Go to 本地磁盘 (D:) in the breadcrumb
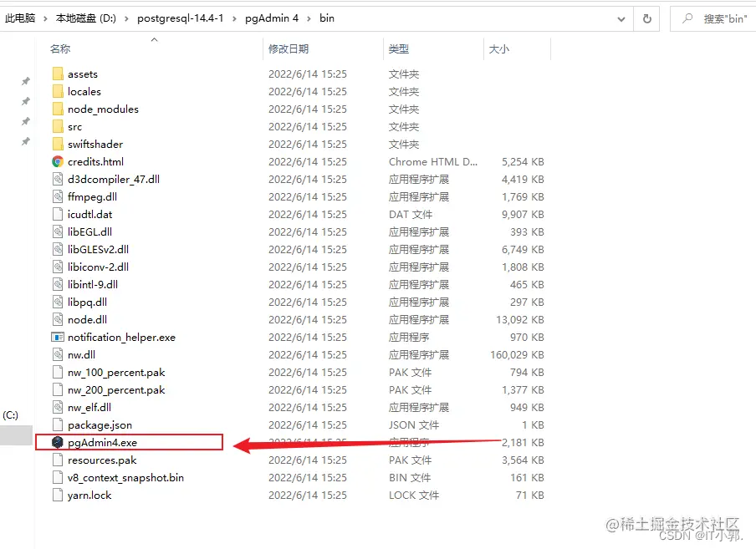This screenshot has width=756, height=549. pyautogui.click(x=86, y=18)
